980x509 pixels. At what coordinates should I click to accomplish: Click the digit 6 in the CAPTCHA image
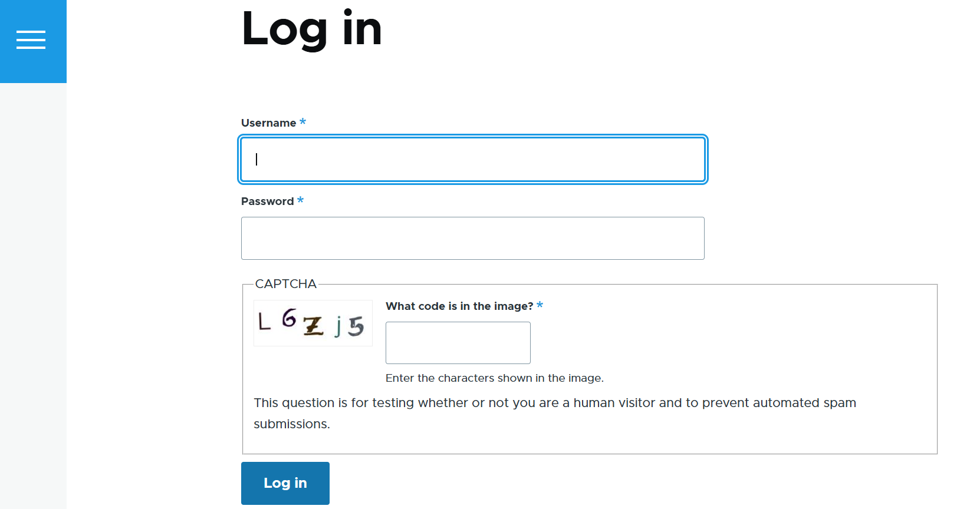coord(289,318)
